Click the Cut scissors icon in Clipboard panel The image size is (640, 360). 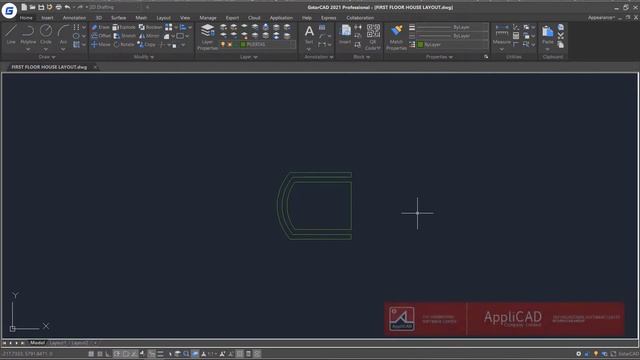click(561, 36)
